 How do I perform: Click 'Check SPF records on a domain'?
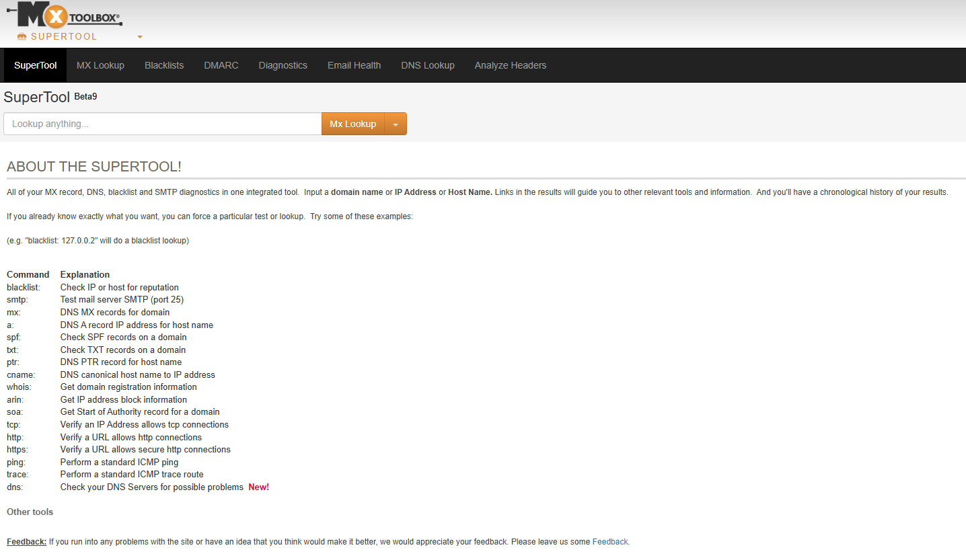(124, 337)
